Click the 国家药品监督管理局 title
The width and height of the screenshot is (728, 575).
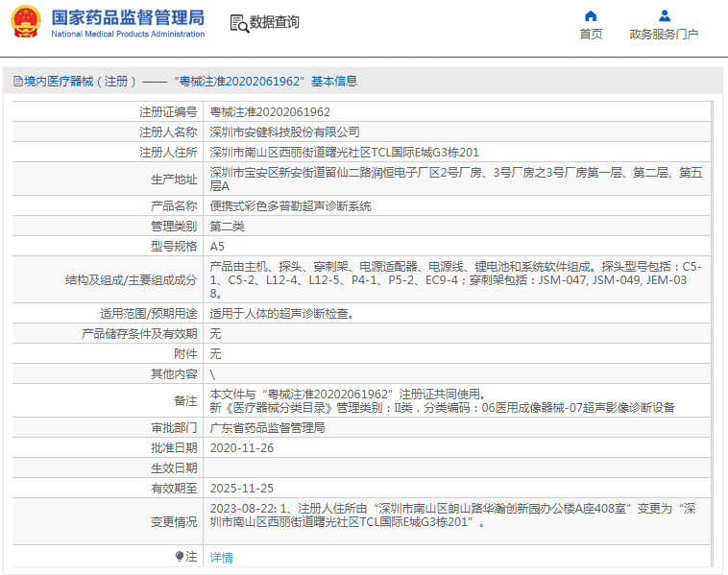[x=128, y=18]
